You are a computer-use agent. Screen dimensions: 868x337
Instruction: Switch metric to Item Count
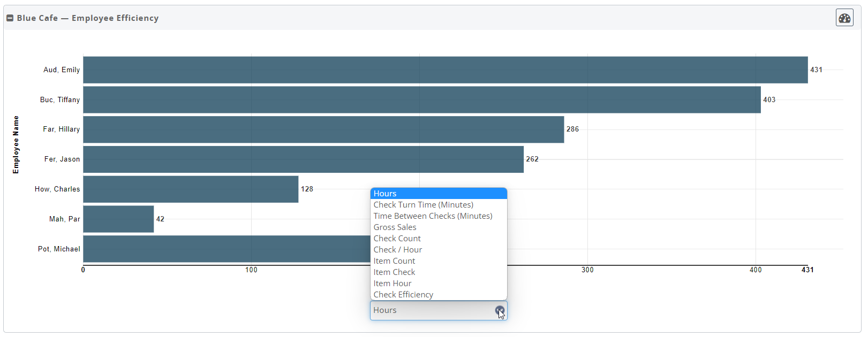(394, 261)
